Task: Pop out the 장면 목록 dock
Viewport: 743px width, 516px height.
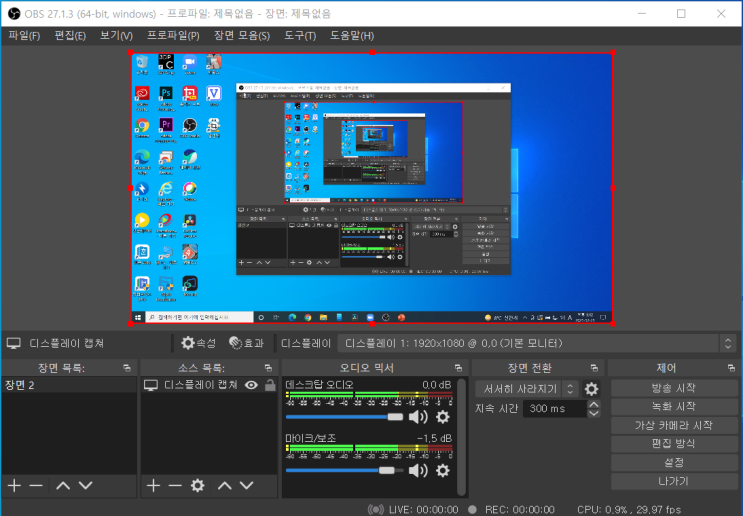Action: pos(127,368)
